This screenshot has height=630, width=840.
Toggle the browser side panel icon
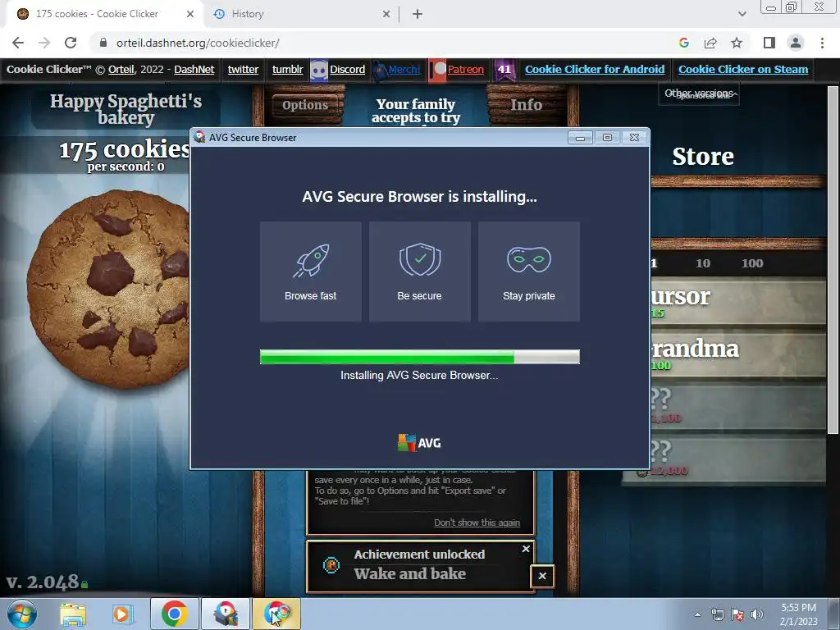(769, 43)
